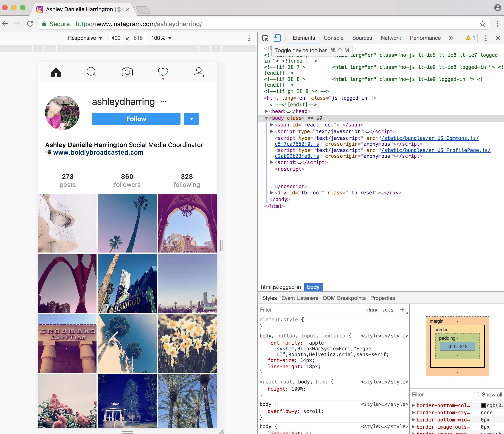
Task: Click the black border-bottom-color swatch
Action: pos(483,405)
